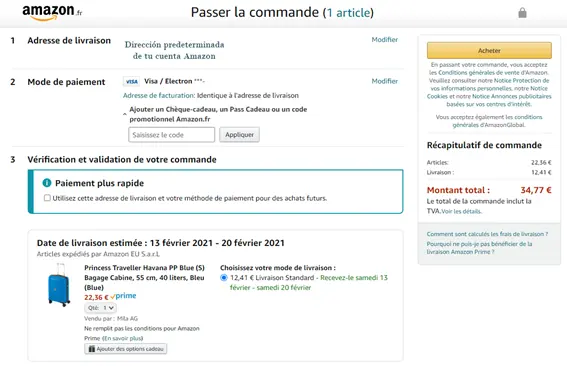The height and width of the screenshot is (366, 567).
Task: Apply the promo code with Appliquer
Action: [239, 135]
